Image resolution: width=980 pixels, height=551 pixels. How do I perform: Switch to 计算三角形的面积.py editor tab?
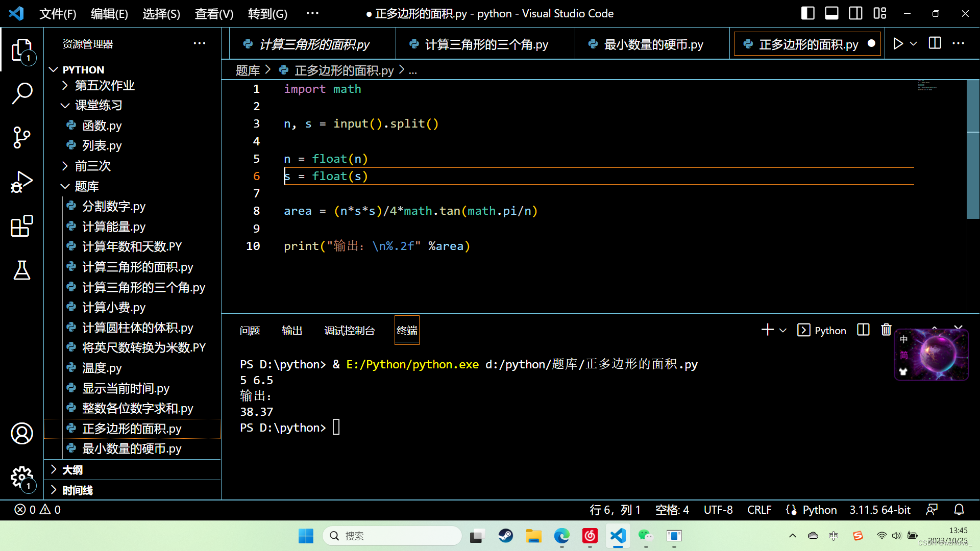(312, 44)
